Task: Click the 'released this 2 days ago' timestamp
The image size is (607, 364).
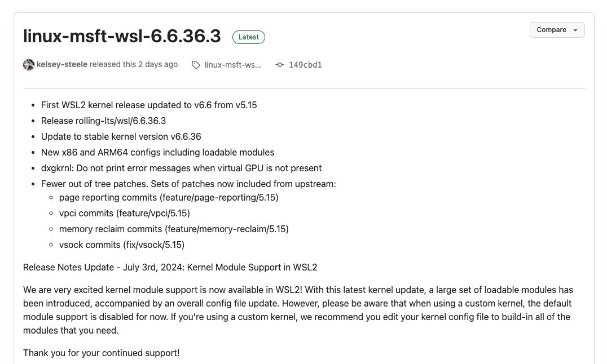Action: (134, 64)
